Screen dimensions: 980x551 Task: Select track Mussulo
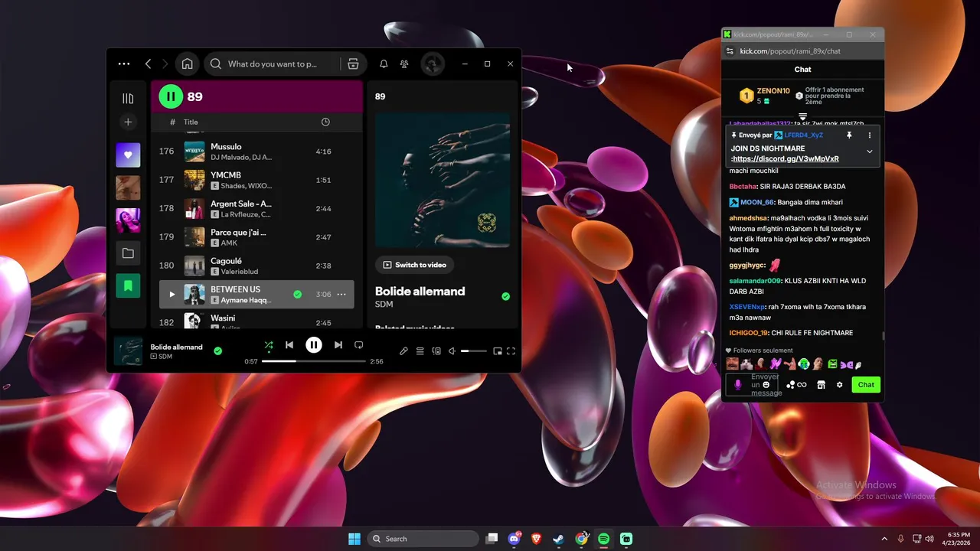coord(256,152)
